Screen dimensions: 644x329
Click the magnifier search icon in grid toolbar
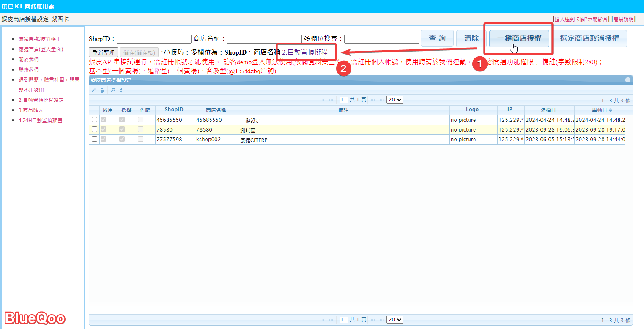click(x=113, y=90)
